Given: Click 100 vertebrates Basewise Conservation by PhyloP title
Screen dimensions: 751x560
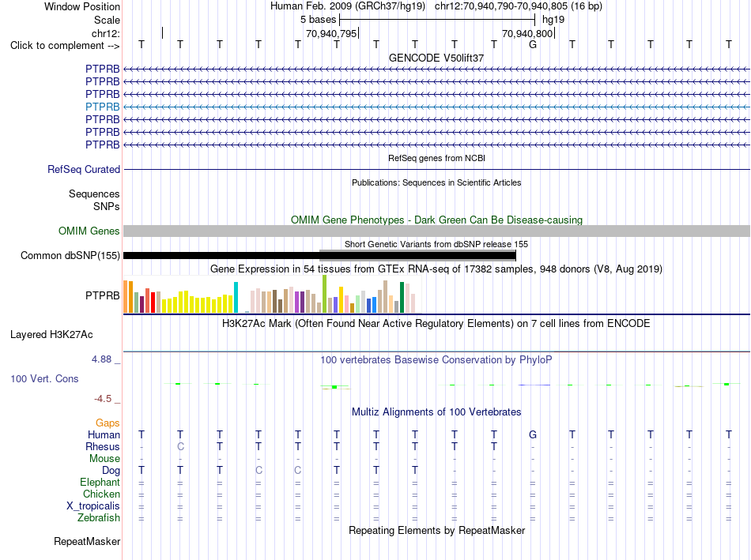Looking at the screenshot, I should [436, 360].
